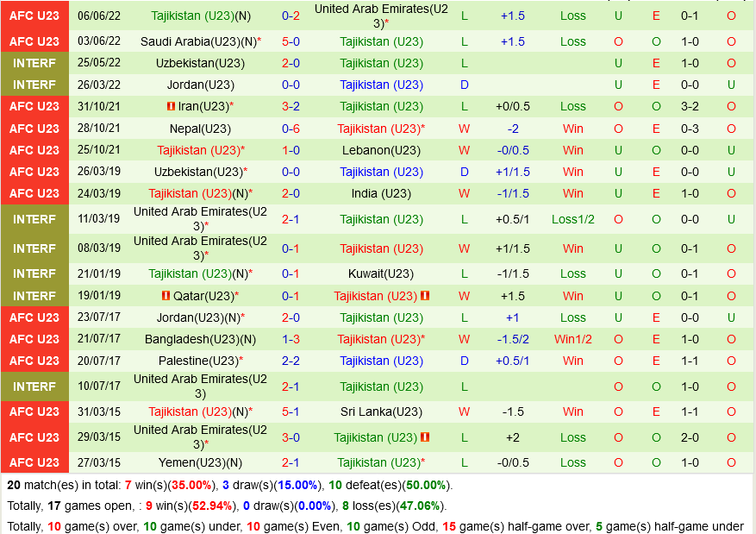Open Yemen(U23)(N) team link
The image size is (756, 534).
[200, 462]
